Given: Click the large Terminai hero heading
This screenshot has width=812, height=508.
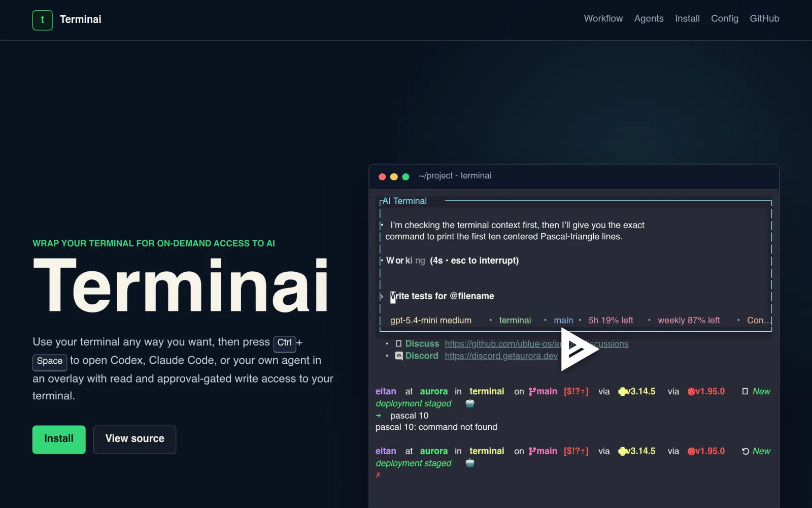Looking at the screenshot, I should (x=181, y=284).
